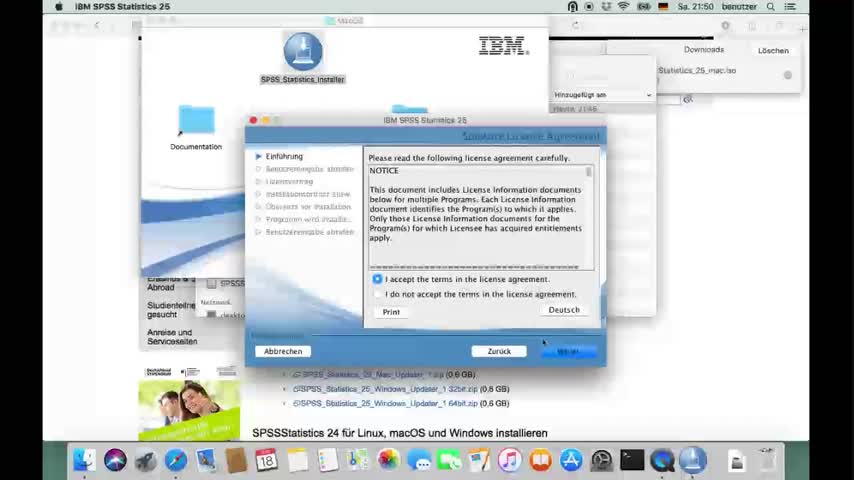Open the App Store dock icon
The height and width of the screenshot is (480, 854).
pos(571,460)
